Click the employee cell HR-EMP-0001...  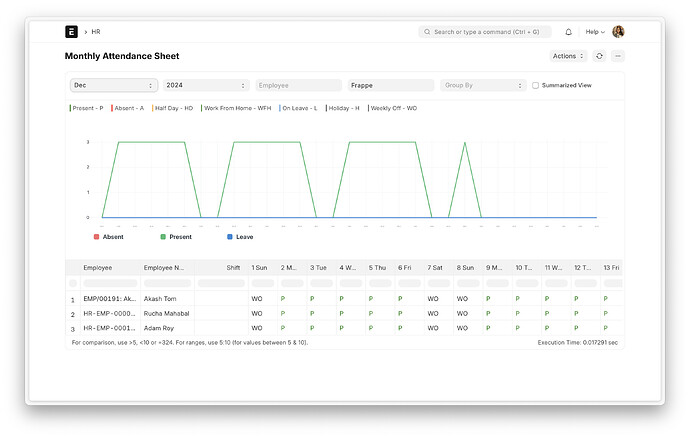point(110,328)
